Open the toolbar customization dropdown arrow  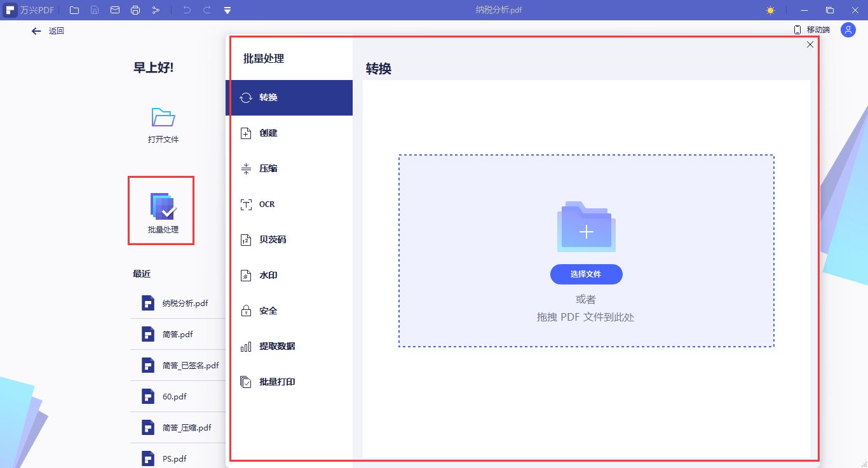pyautogui.click(x=226, y=10)
